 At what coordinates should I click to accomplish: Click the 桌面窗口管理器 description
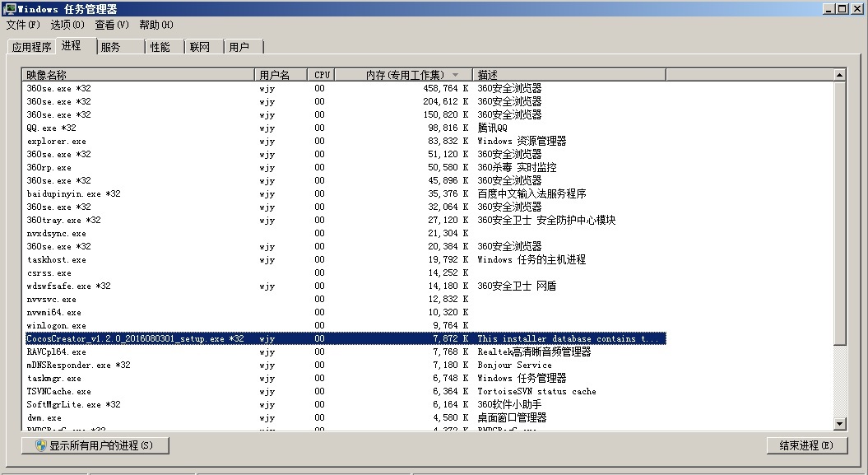pyautogui.click(x=512, y=418)
